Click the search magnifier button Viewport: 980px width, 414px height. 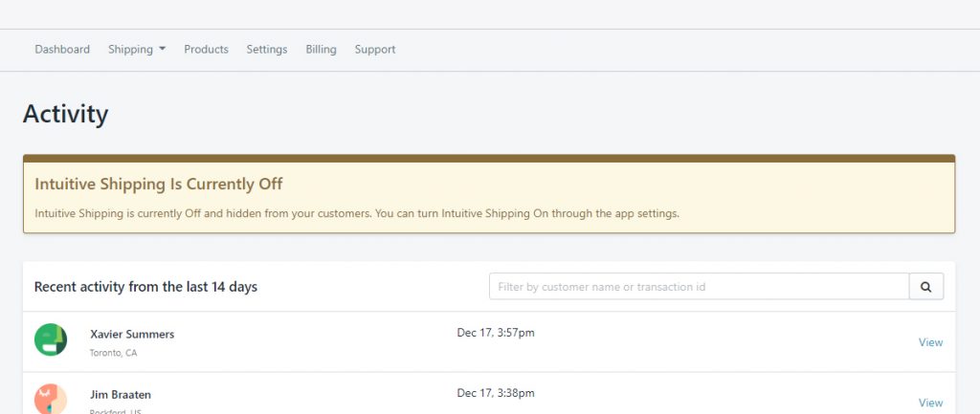(926, 287)
